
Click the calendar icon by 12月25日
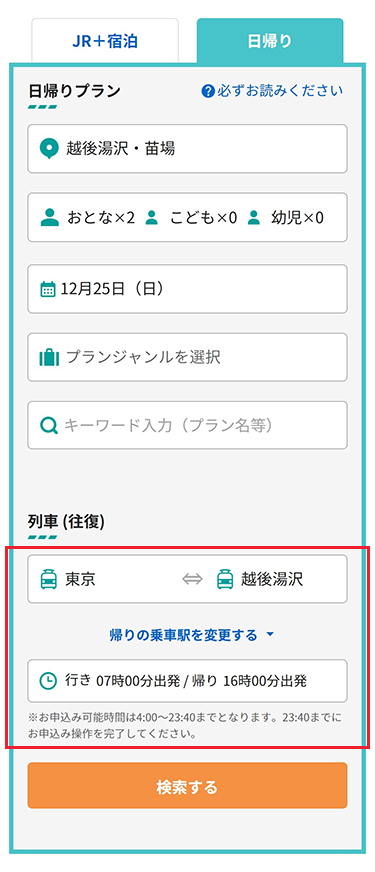tap(48, 289)
